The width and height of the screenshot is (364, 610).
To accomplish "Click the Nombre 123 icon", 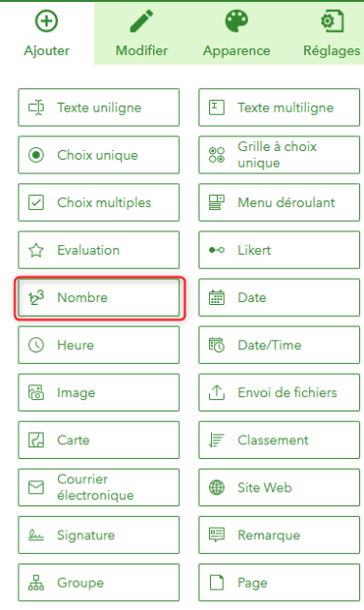I will click(36, 297).
